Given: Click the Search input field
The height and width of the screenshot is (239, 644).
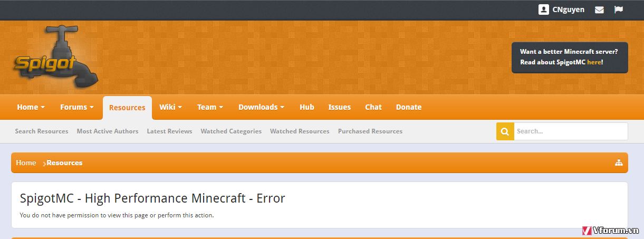Looking at the screenshot, I should (571, 131).
